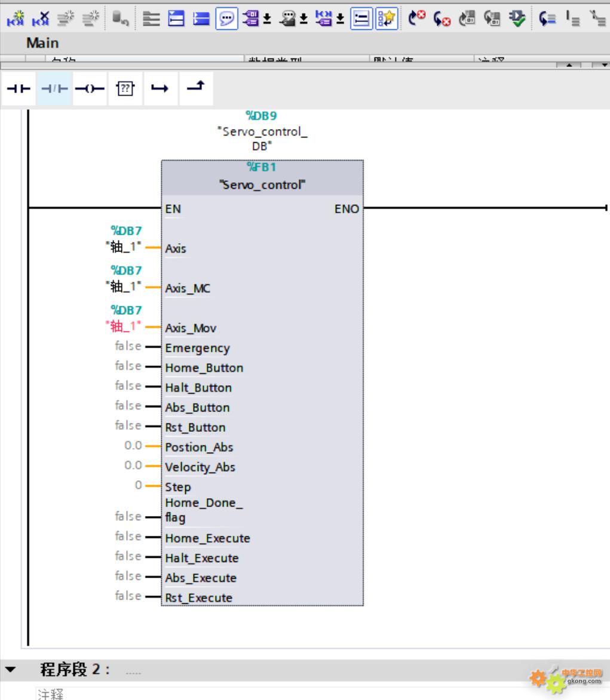Select the close branch instruction
610x700 pixels.
click(x=195, y=88)
